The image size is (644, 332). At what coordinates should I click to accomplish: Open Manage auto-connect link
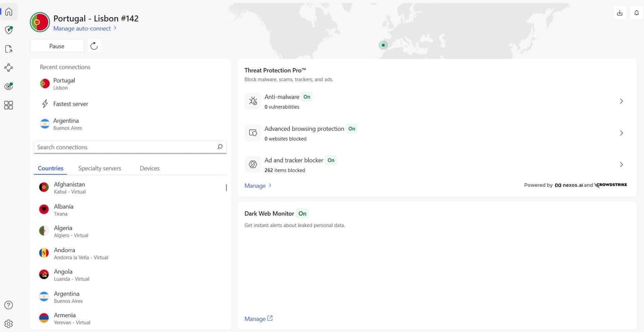click(82, 28)
